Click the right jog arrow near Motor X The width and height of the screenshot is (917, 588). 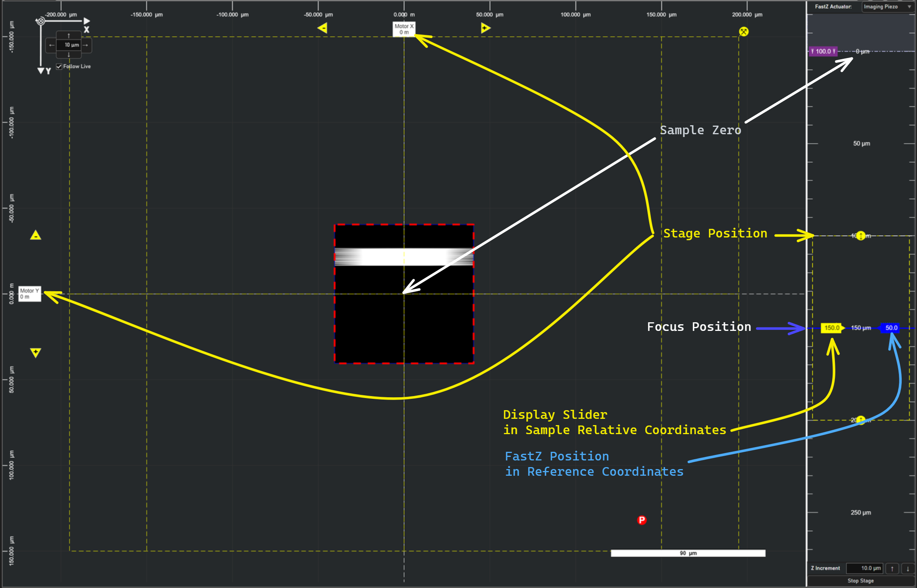click(x=486, y=27)
